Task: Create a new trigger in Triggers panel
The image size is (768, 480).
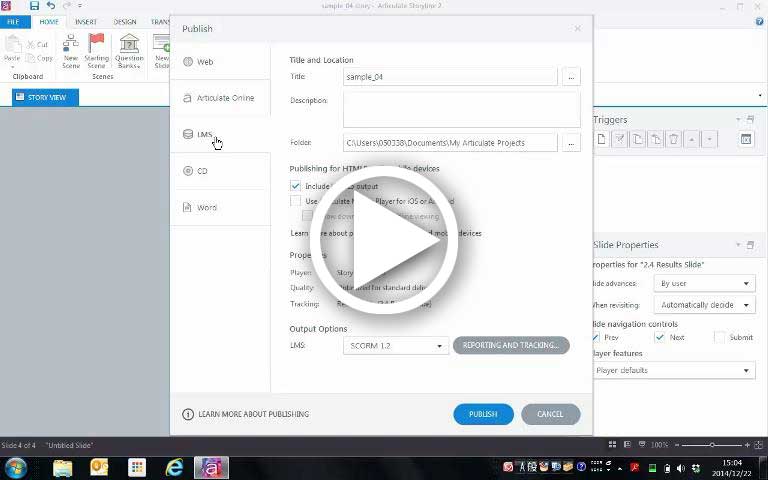Action: (601, 140)
